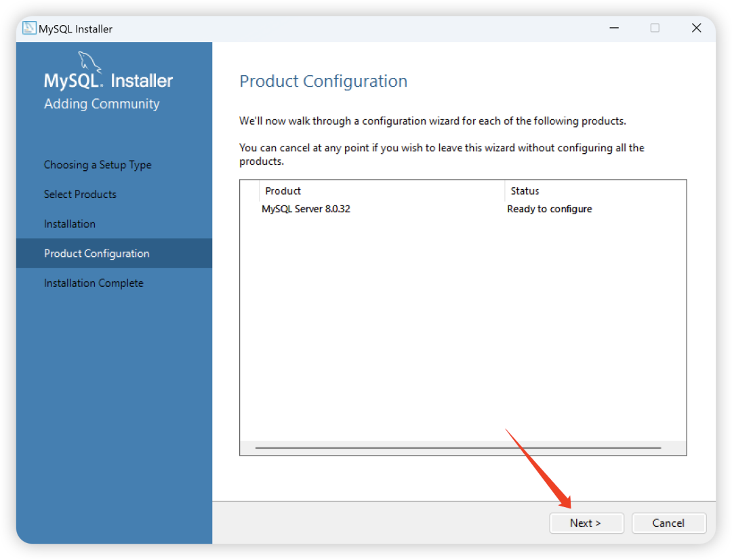Jump to Installation Complete step
732x560 pixels.
point(94,283)
